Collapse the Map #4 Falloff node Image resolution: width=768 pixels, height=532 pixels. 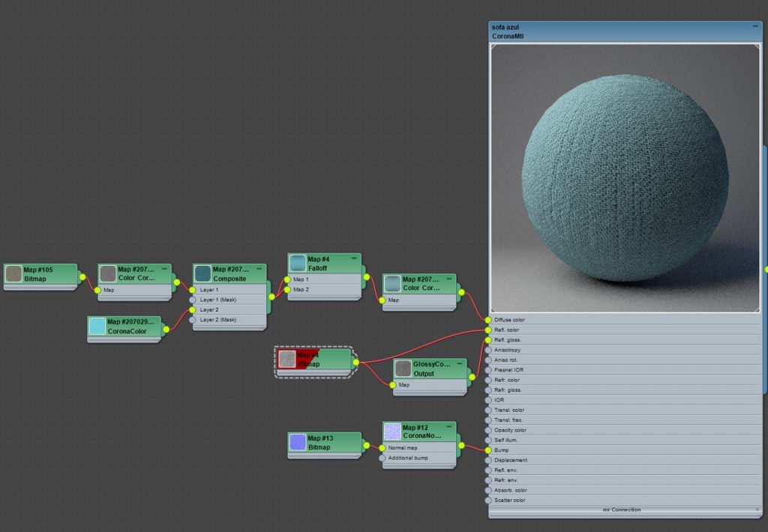[x=354, y=259]
